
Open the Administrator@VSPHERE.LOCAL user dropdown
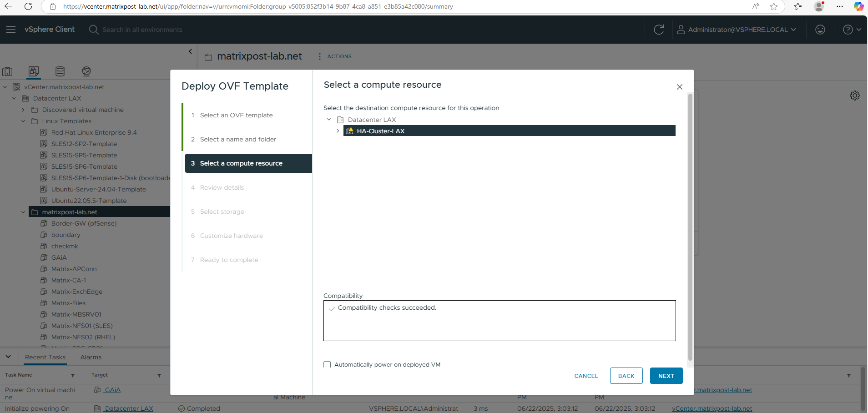coord(737,30)
